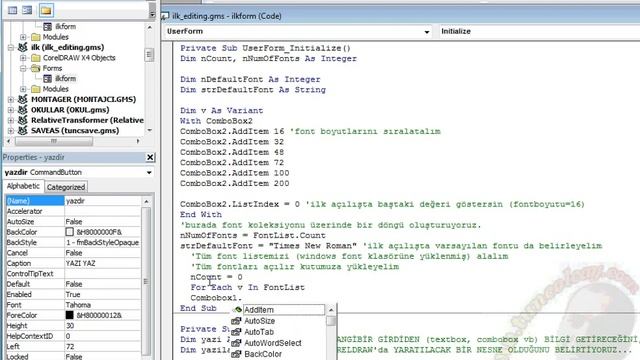Click the code window icon beside ilk_editing.gms title
This screenshot has height=360, width=640.
[x=165, y=16]
